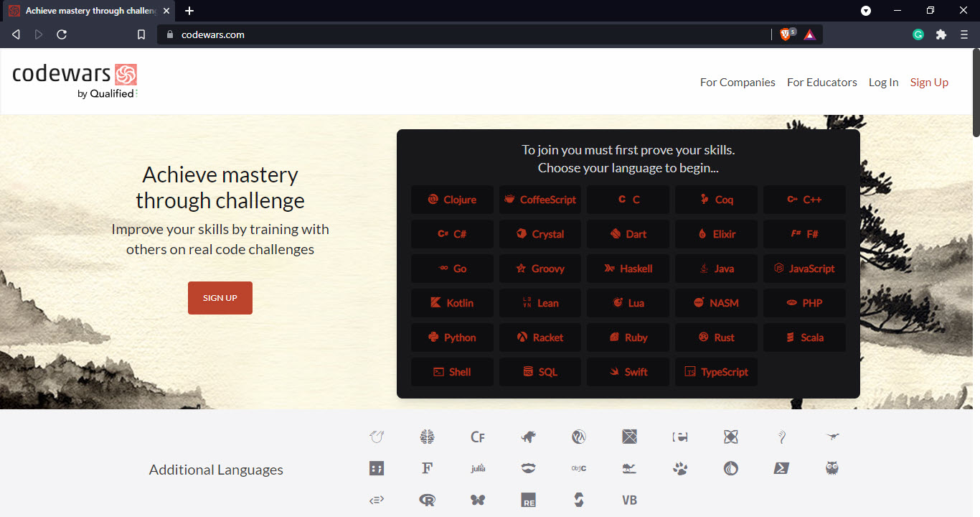Click the Grammarly extension icon
The image size is (980, 517).
(x=918, y=34)
